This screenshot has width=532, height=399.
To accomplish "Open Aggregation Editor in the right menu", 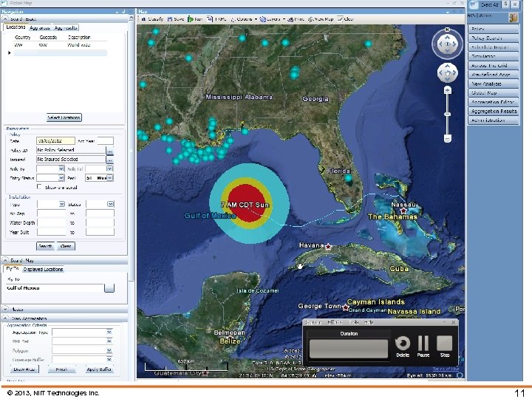I will [494, 102].
